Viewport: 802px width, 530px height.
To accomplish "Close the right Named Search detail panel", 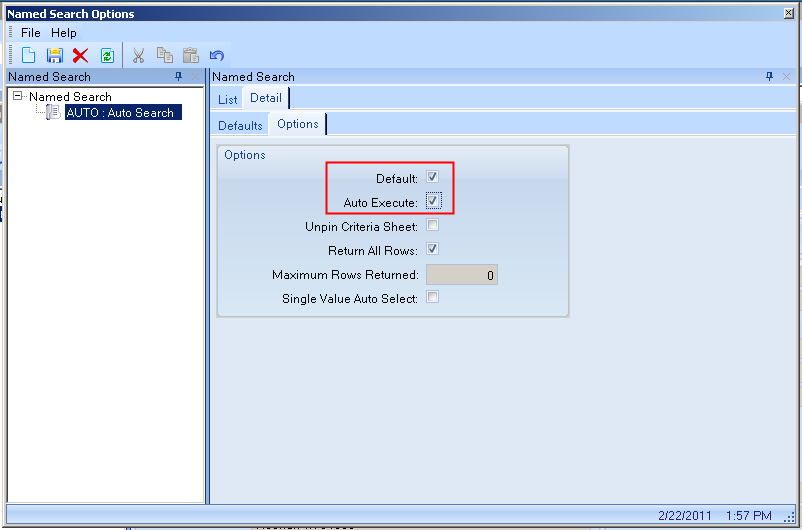I will pyautogui.click(x=787, y=77).
